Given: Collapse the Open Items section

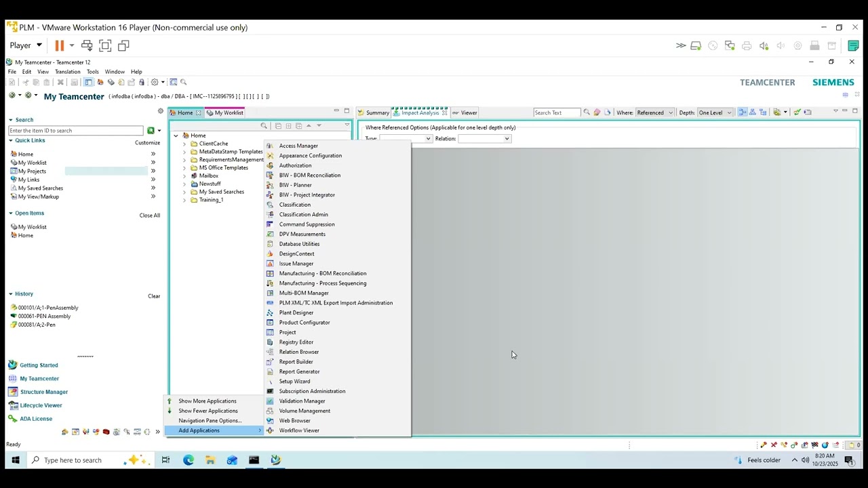Looking at the screenshot, I should (x=11, y=213).
